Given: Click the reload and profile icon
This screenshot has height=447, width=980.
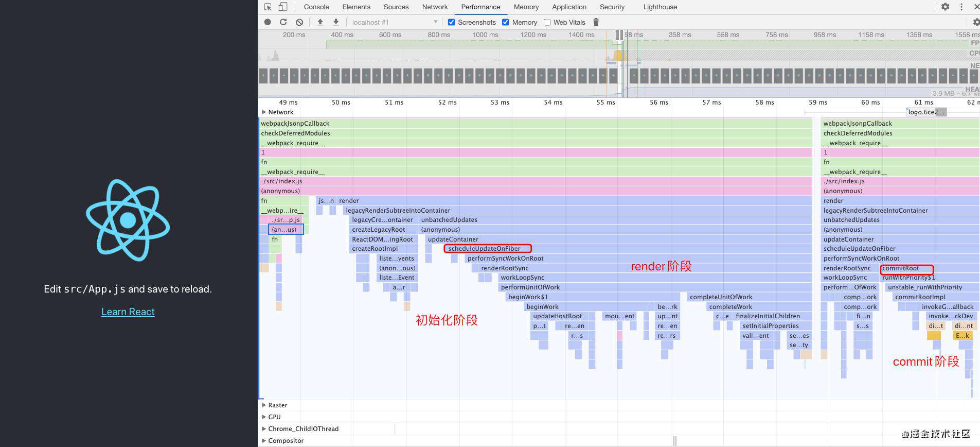Looking at the screenshot, I should 283,22.
